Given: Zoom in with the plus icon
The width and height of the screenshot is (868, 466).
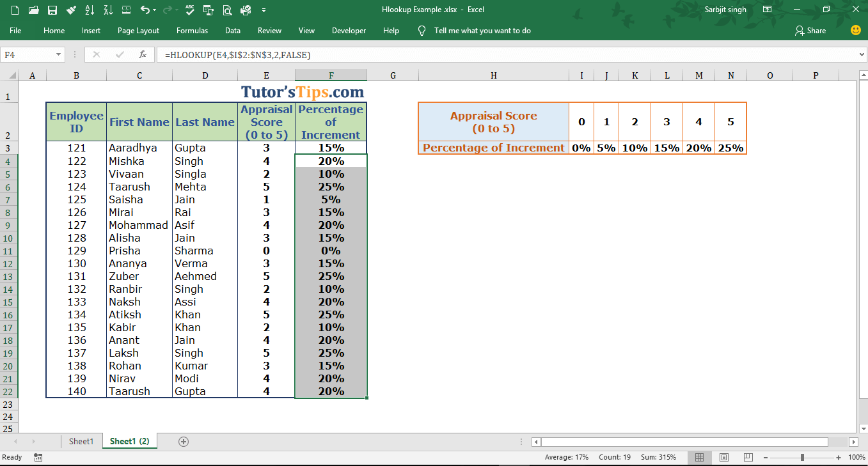Looking at the screenshot, I should (839, 457).
